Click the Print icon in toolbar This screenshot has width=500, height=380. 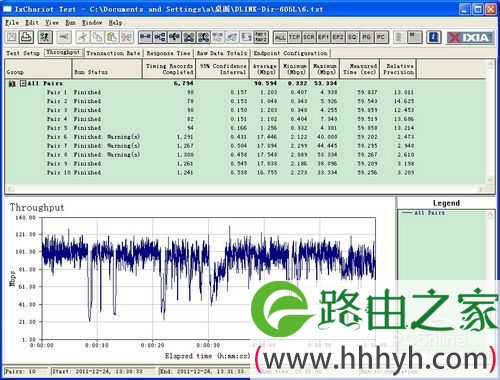26,37
